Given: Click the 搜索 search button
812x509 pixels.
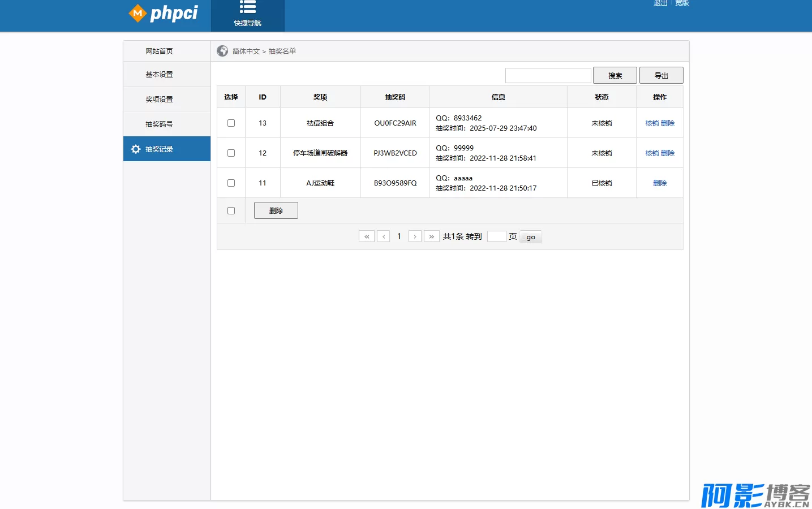Looking at the screenshot, I should click(615, 75).
